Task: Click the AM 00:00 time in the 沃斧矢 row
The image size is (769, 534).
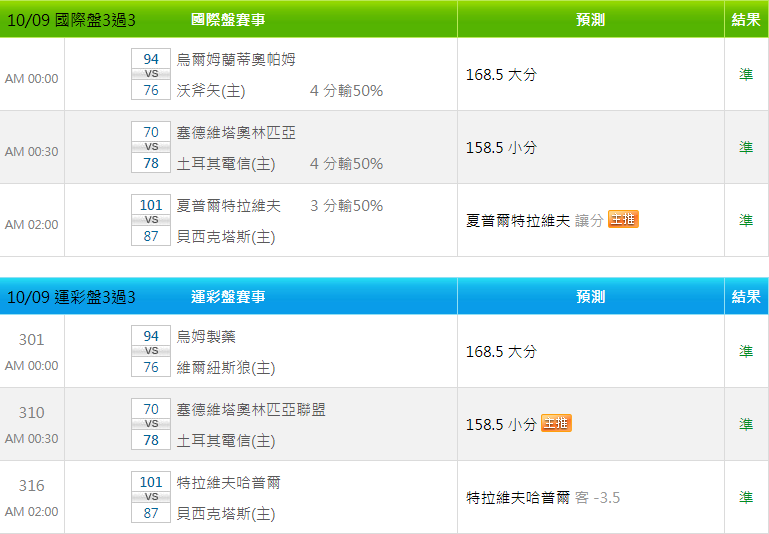Action: coord(31,78)
